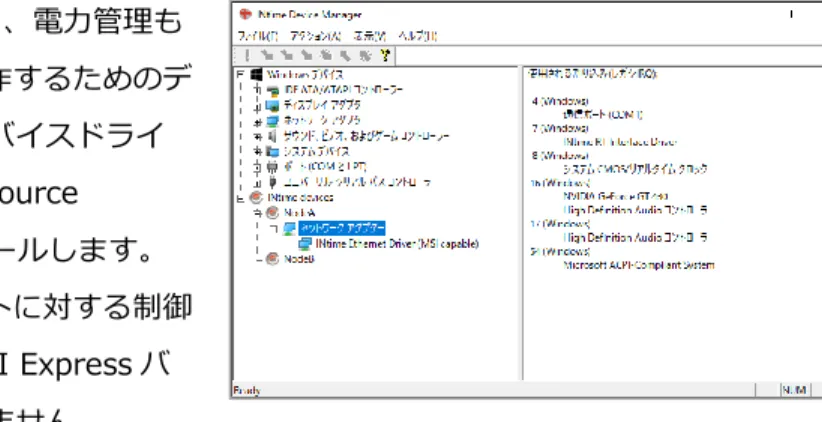Click the INtime devices red circle icon

[256, 198]
